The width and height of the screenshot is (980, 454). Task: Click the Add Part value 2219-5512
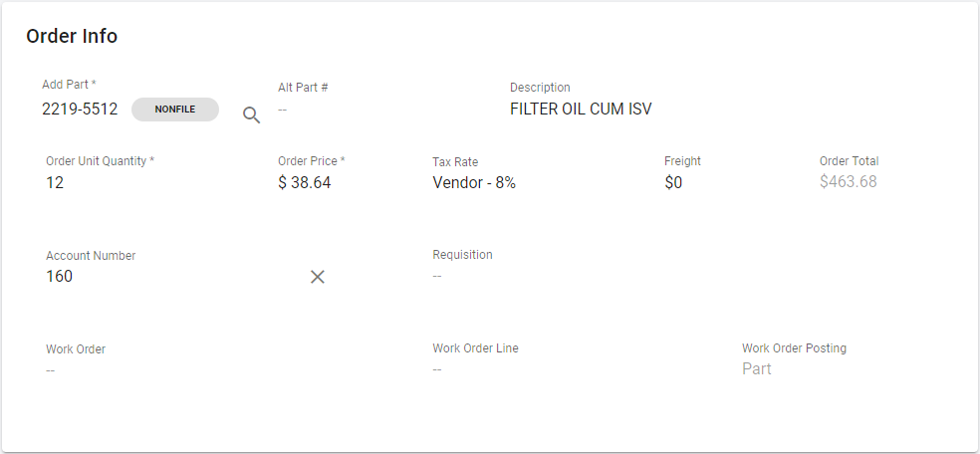(80, 110)
